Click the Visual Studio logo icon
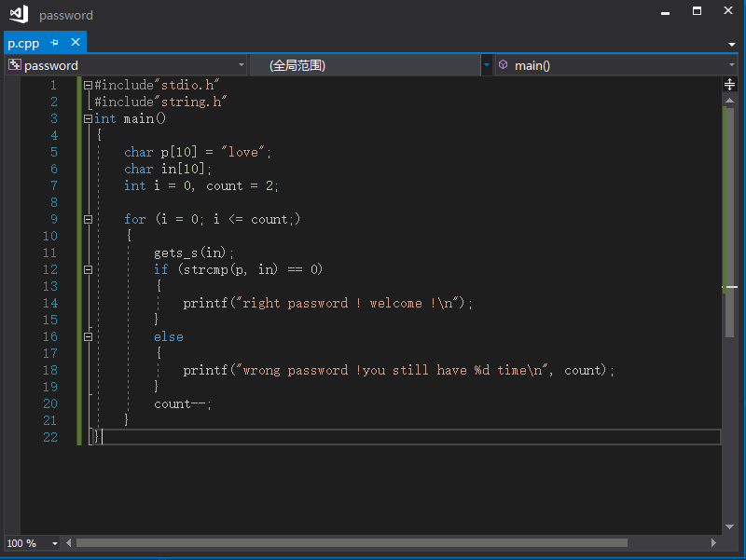746x560 pixels. coord(19,14)
